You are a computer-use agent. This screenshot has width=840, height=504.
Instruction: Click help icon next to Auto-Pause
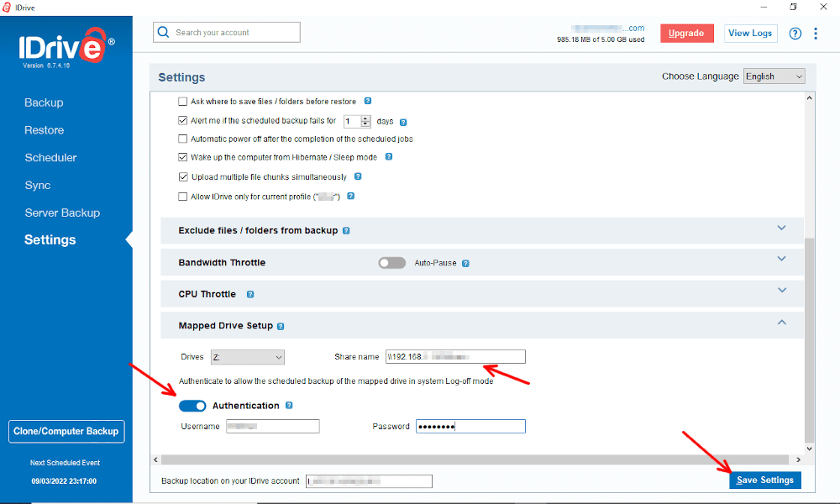click(x=465, y=264)
